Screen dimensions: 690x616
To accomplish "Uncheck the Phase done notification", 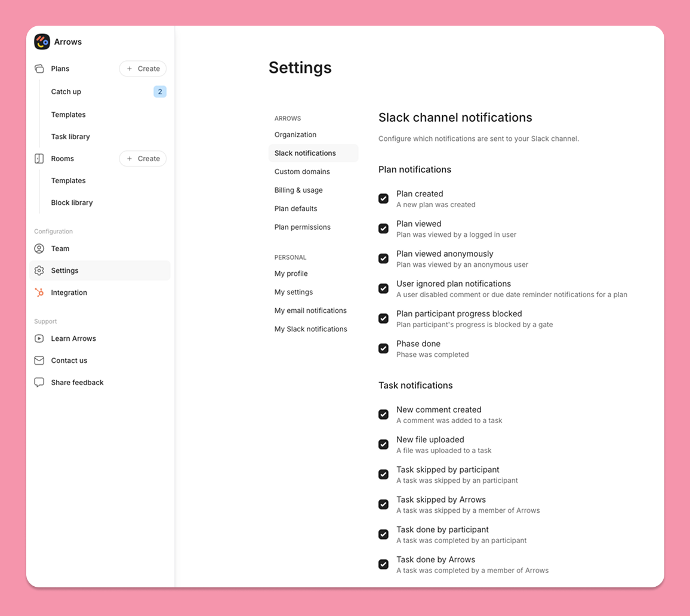I will point(384,349).
